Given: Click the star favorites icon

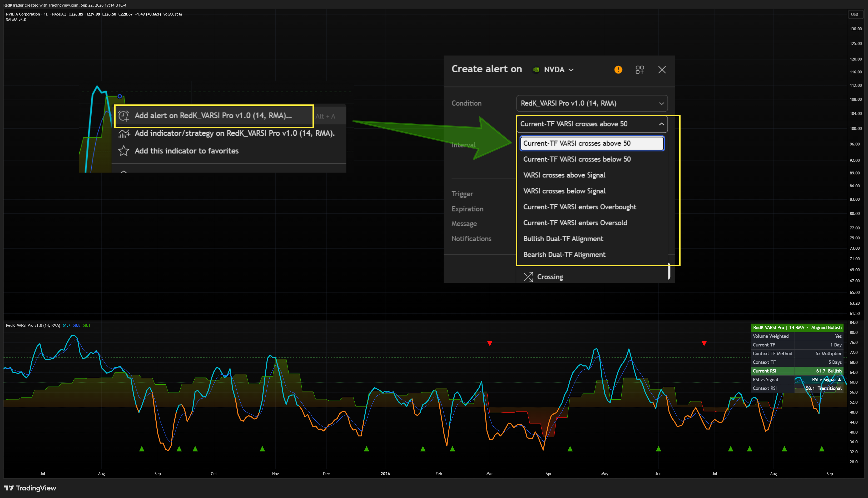Looking at the screenshot, I should 123,151.
